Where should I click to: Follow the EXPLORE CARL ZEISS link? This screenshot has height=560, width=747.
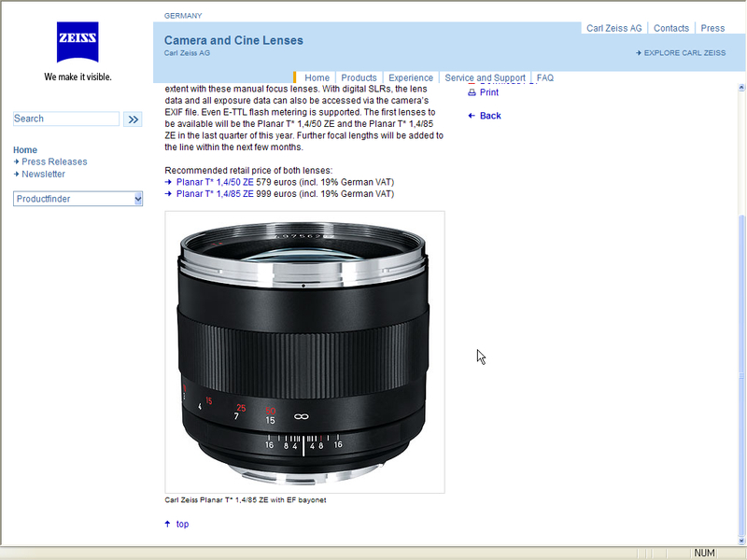(684, 53)
